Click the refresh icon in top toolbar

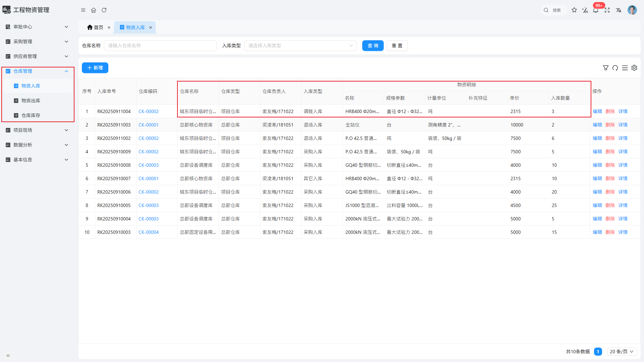[x=104, y=10]
